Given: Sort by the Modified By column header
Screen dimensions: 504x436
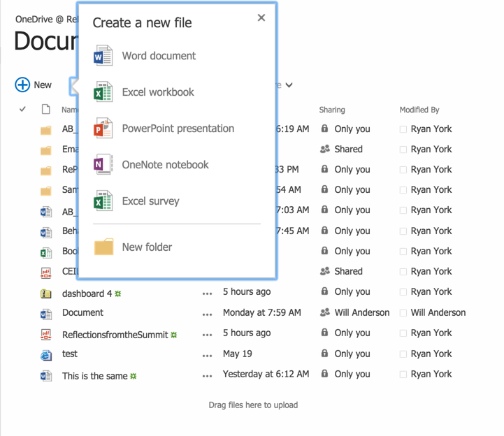Looking at the screenshot, I should point(419,110).
